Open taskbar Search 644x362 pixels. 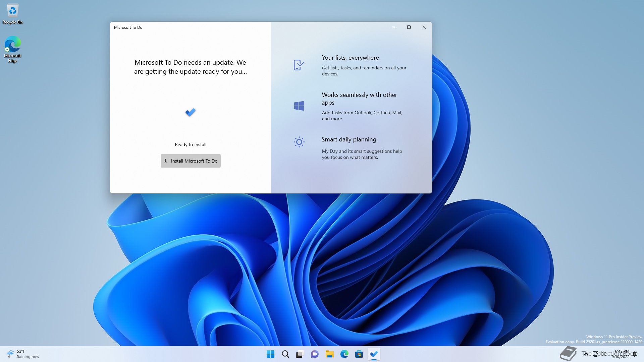pyautogui.click(x=285, y=354)
